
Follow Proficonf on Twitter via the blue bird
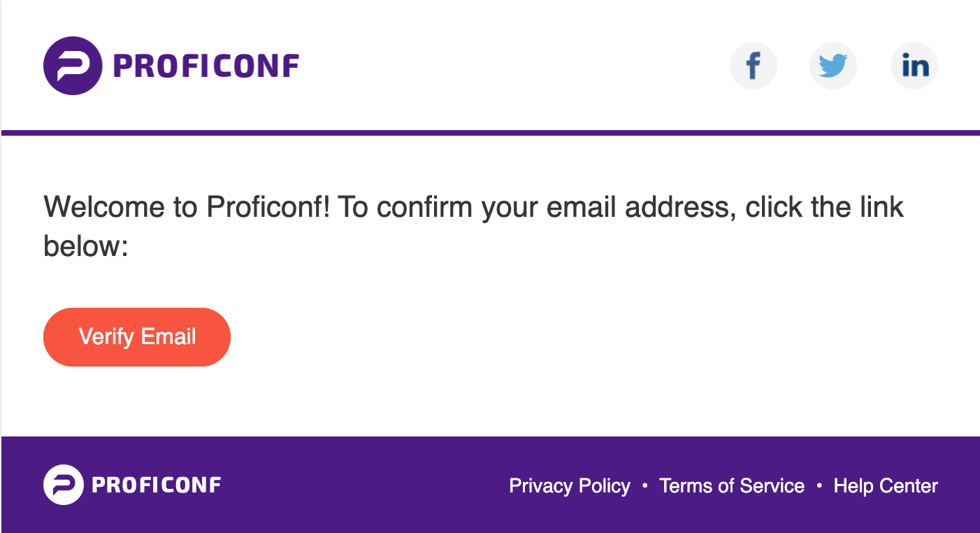tap(833, 66)
